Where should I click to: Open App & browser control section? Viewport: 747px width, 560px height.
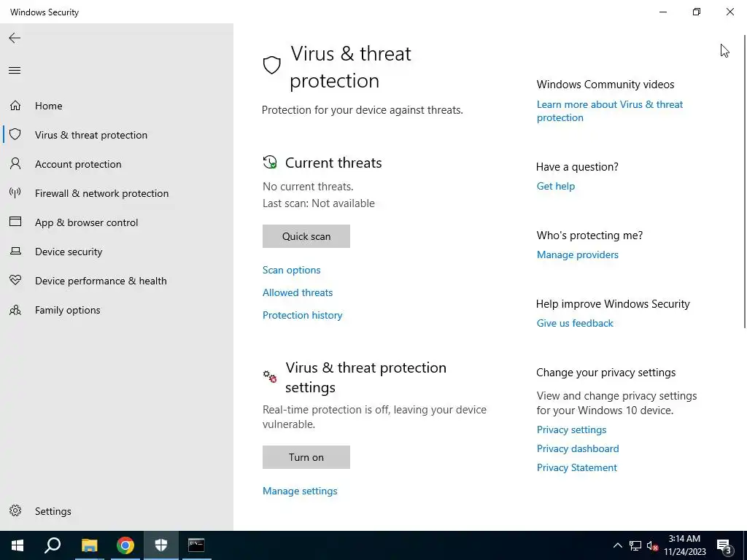[117, 222]
